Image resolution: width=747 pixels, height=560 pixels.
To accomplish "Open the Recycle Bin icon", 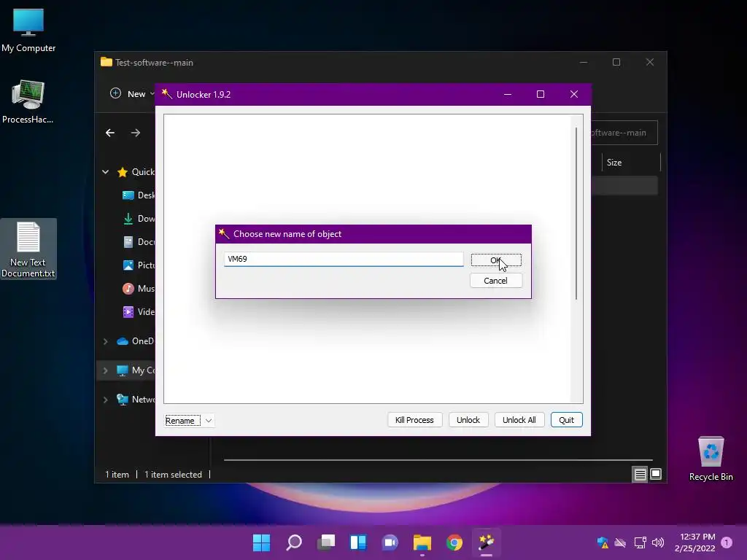I will [711, 459].
